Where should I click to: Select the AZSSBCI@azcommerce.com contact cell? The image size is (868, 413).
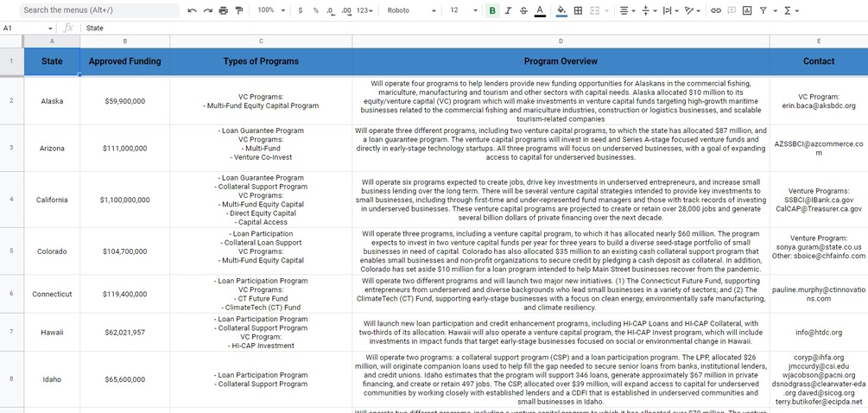click(819, 149)
